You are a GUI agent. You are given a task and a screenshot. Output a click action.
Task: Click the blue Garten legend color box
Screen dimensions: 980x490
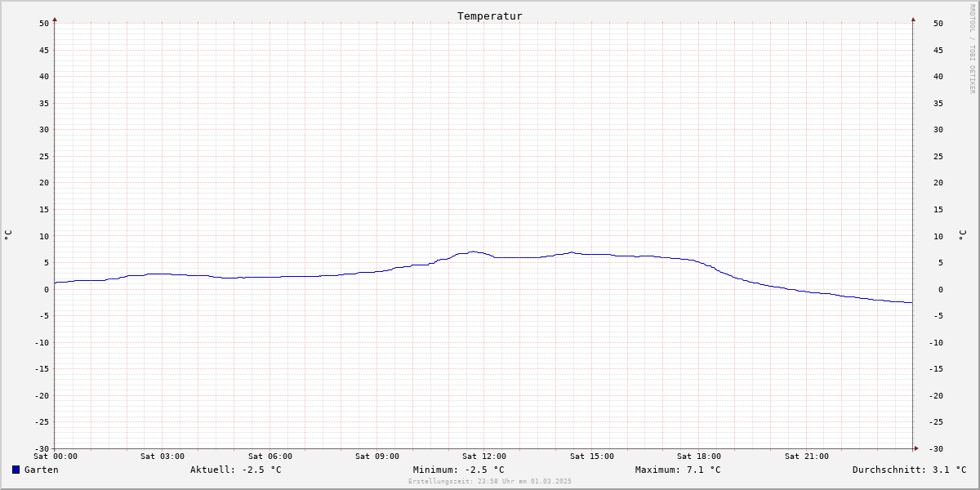(x=16, y=470)
